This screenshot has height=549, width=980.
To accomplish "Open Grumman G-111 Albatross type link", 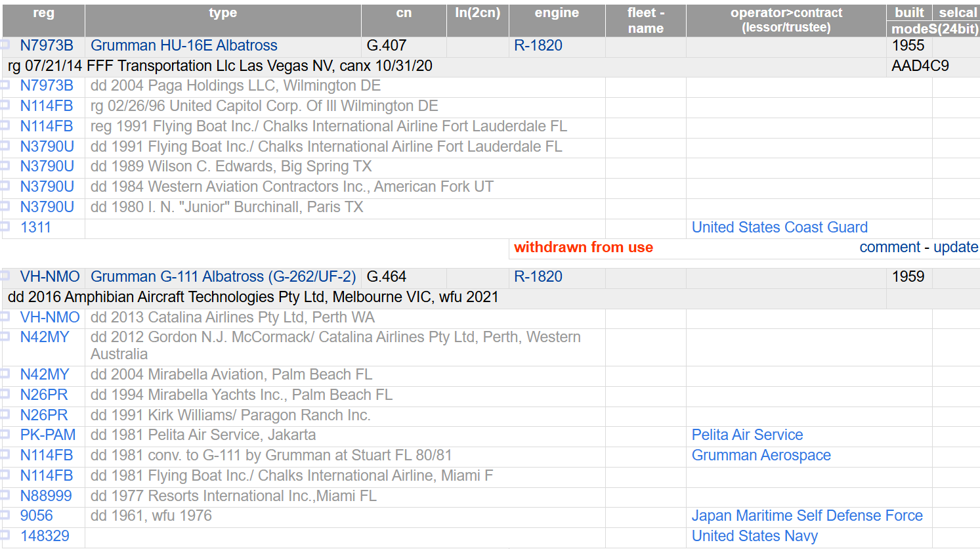I will [x=223, y=276].
